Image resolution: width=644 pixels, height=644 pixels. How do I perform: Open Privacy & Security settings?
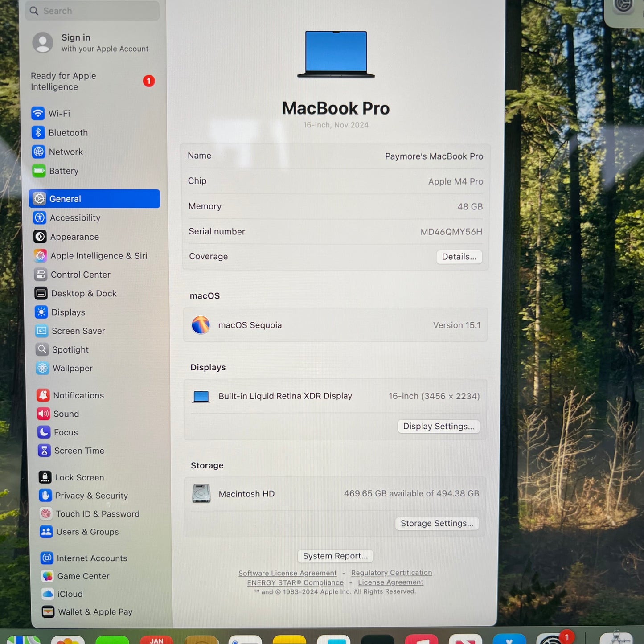click(x=91, y=496)
